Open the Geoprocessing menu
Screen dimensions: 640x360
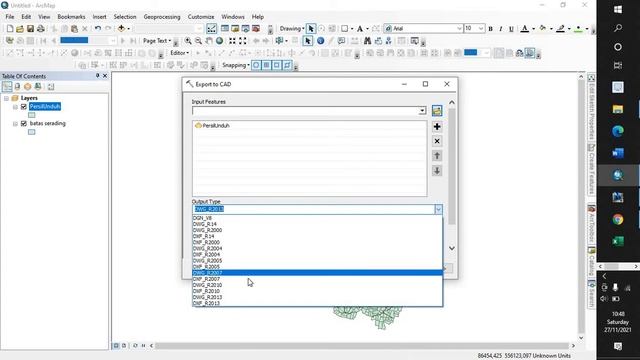tap(162, 17)
